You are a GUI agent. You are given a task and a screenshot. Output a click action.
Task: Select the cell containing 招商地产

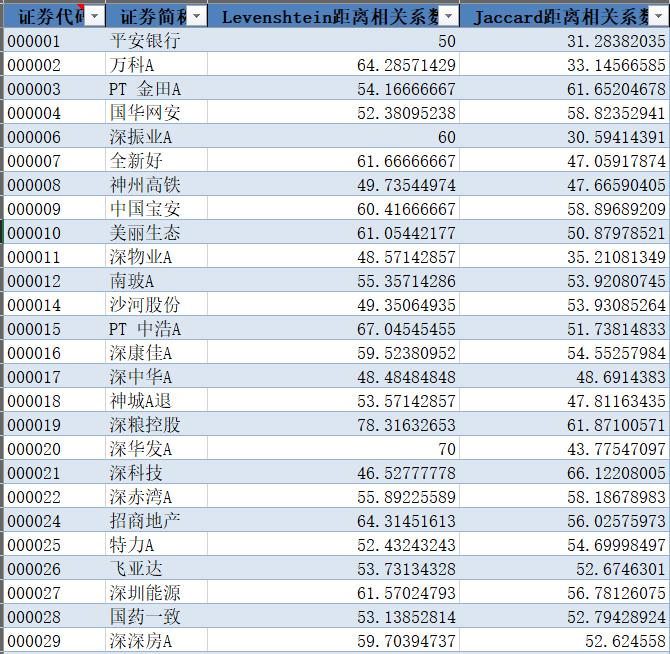coord(145,521)
